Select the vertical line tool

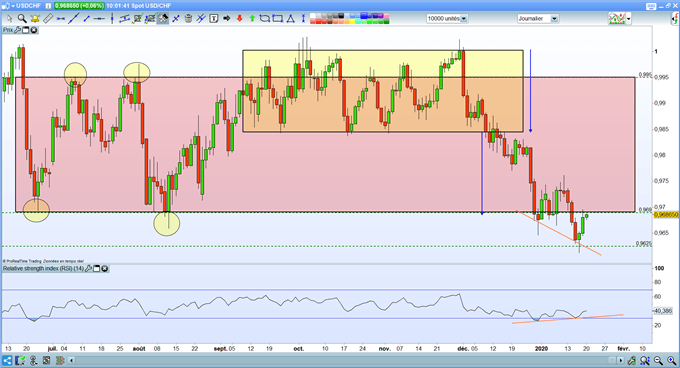112,19
